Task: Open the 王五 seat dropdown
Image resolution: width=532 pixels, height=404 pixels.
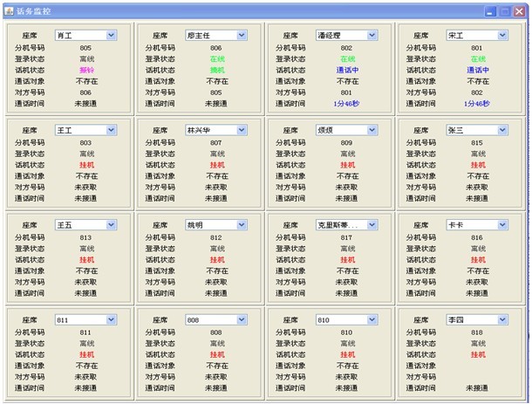Action: (x=111, y=224)
